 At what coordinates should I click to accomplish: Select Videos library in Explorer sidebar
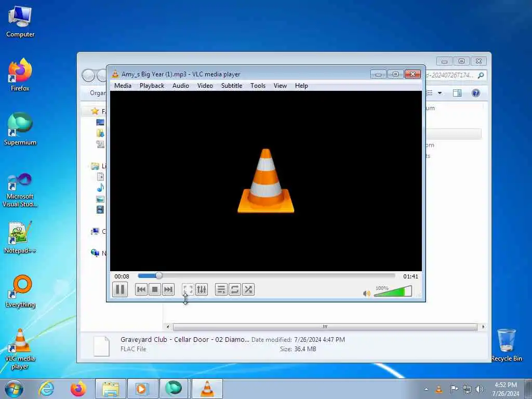click(x=100, y=210)
